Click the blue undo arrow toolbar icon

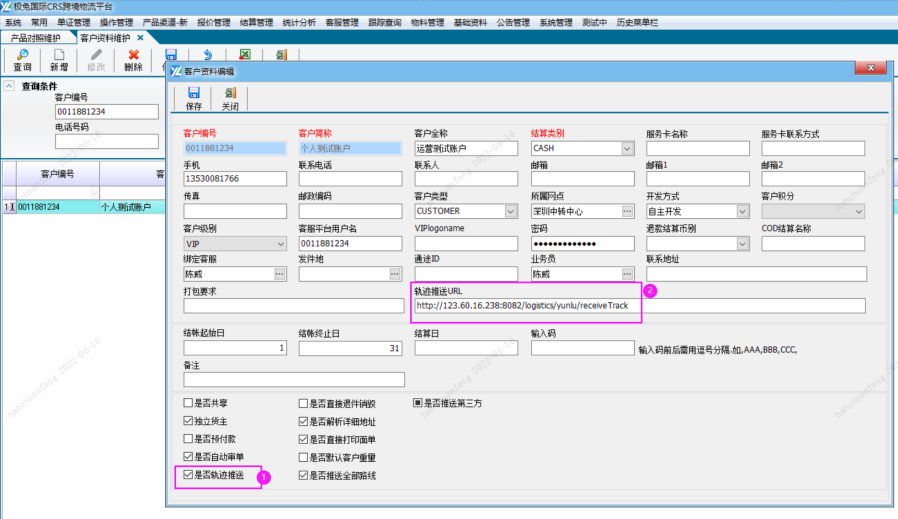207,54
